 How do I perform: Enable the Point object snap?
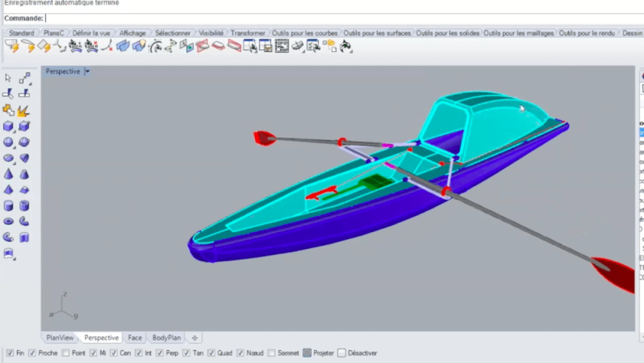tap(66, 353)
